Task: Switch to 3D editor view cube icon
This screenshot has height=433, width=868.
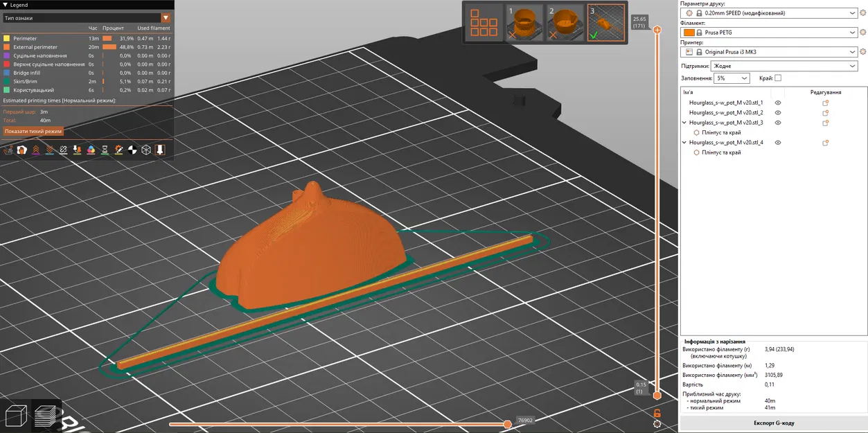Action: pos(16,416)
